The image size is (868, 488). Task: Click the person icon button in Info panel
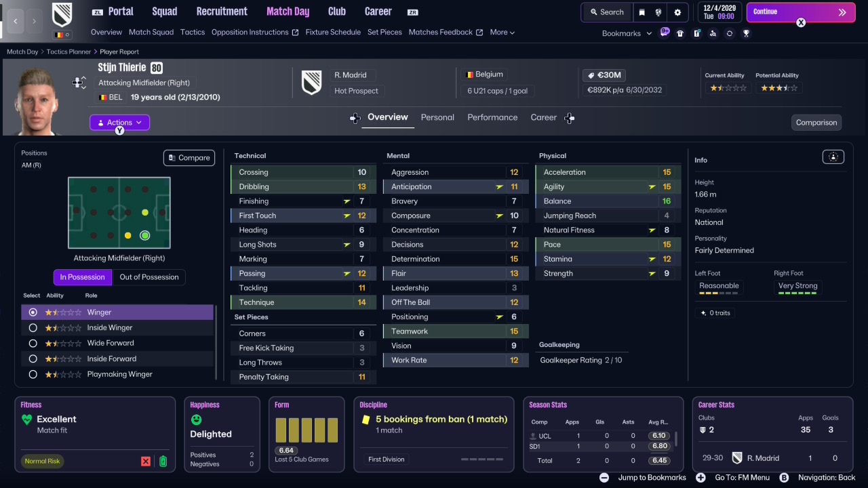[833, 157]
